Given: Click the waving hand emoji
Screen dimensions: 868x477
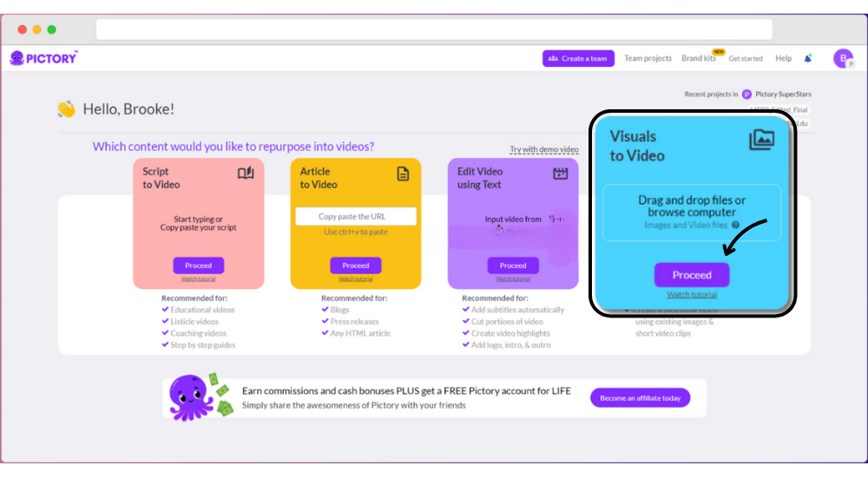Looking at the screenshot, I should (x=67, y=109).
